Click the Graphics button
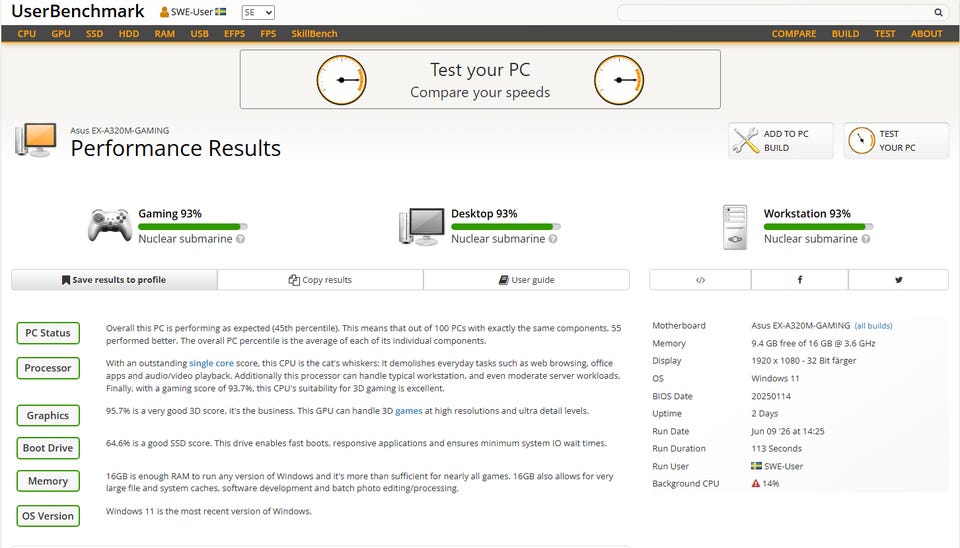Viewport: 960px width, 548px height. tap(48, 415)
